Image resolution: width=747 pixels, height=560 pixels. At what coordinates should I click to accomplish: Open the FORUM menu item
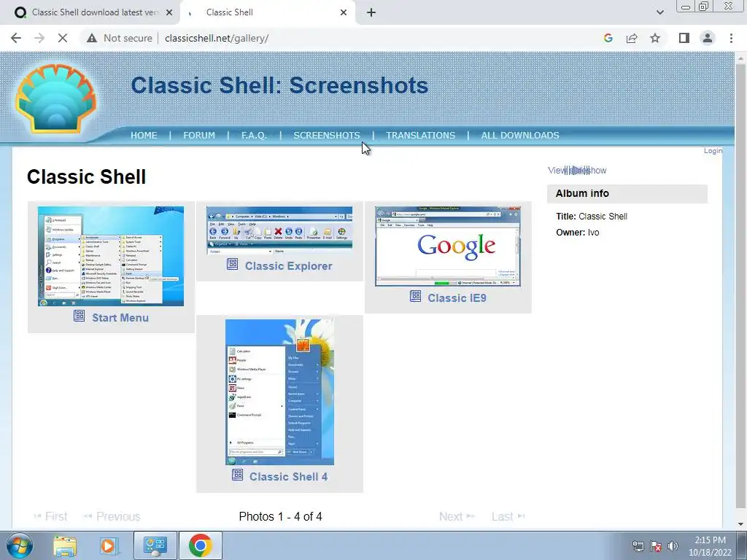[x=199, y=135]
